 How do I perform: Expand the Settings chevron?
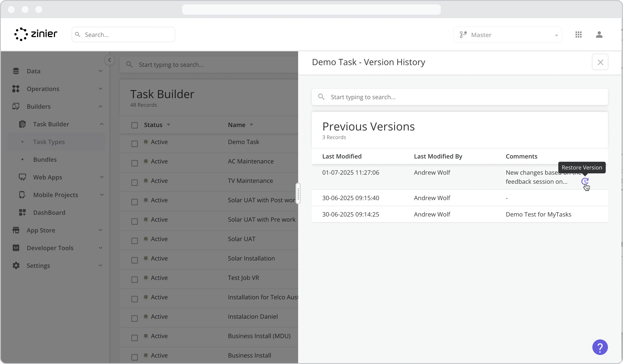click(100, 266)
